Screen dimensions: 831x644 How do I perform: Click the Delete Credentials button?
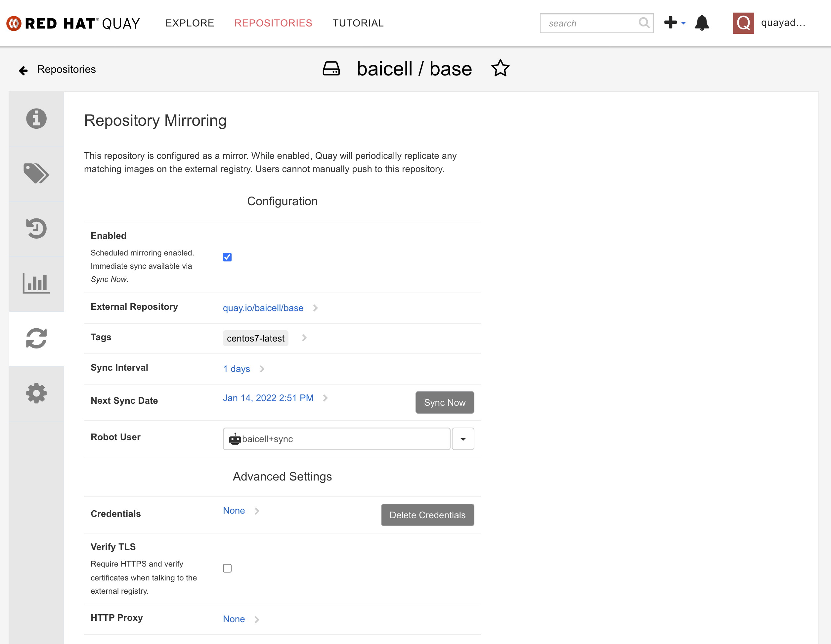point(427,515)
